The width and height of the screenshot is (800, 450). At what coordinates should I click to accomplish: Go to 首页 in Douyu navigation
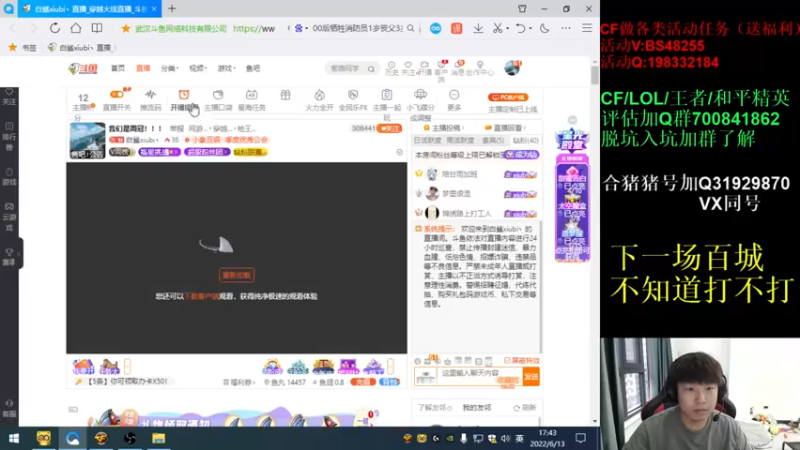point(118,68)
